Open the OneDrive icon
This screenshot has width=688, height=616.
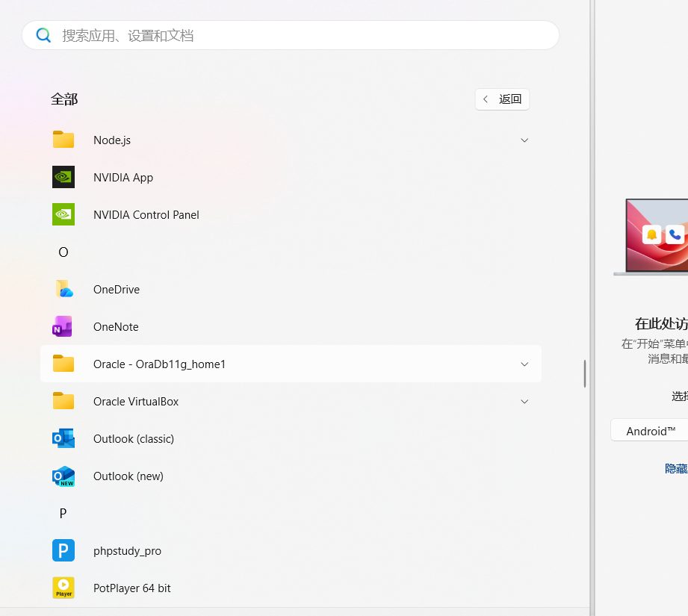(x=63, y=290)
